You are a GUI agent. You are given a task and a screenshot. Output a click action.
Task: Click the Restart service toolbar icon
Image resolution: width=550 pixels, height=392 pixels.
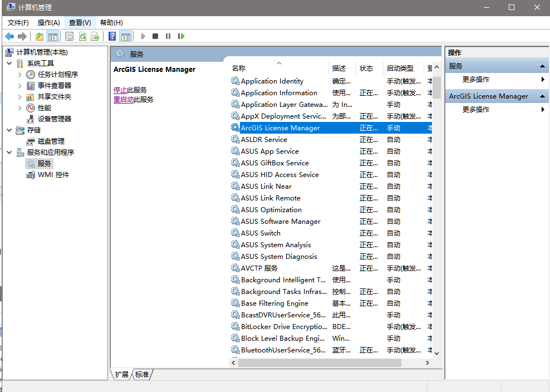pos(181,36)
